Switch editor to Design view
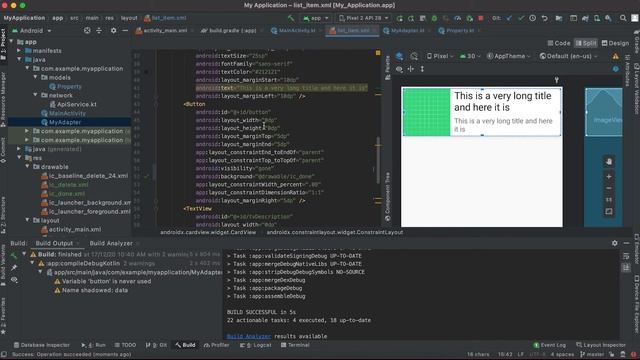640x360 pixels. pos(616,43)
